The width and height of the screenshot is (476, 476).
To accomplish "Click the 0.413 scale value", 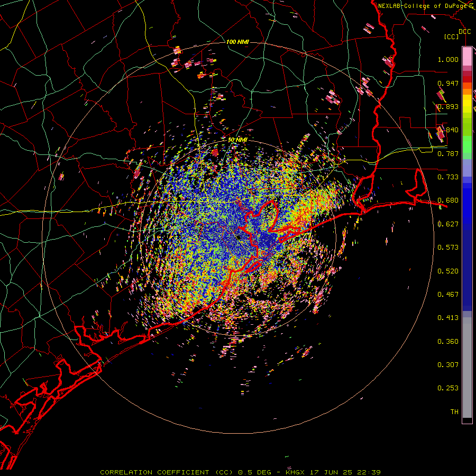I will coord(448,318).
